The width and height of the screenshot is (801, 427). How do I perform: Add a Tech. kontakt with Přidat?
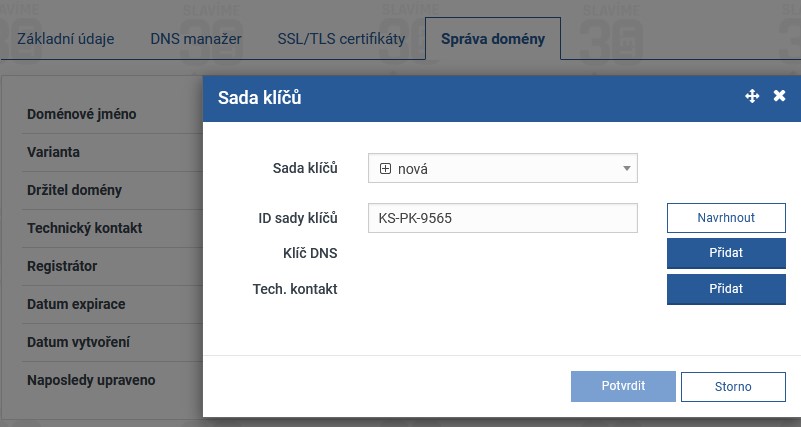726,288
